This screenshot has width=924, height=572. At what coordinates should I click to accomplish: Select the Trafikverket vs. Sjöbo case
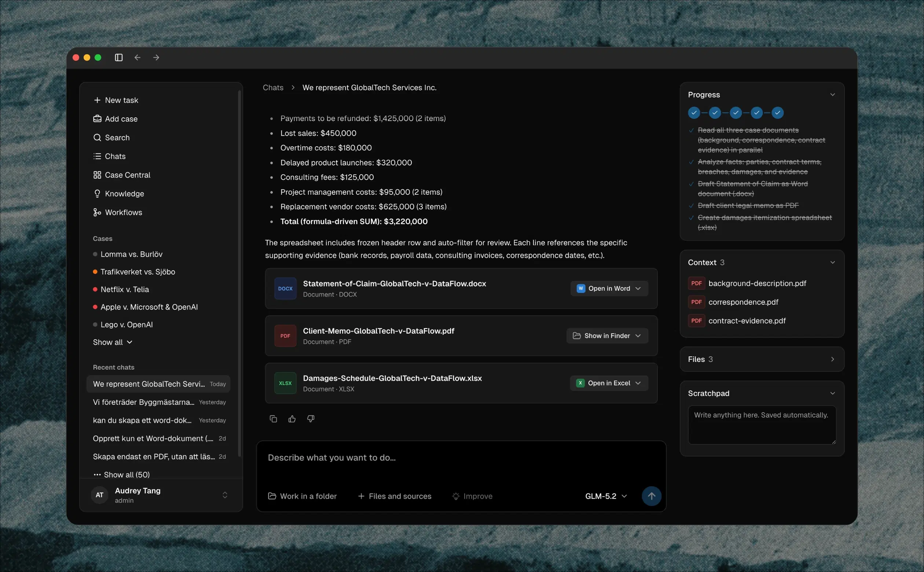(x=134, y=272)
